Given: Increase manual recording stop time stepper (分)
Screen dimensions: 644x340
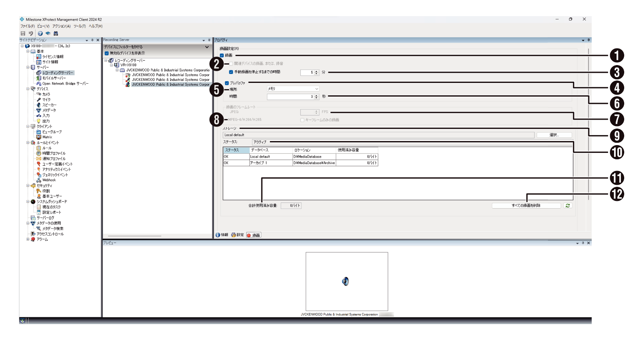Looking at the screenshot, I should [x=317, y=72].
